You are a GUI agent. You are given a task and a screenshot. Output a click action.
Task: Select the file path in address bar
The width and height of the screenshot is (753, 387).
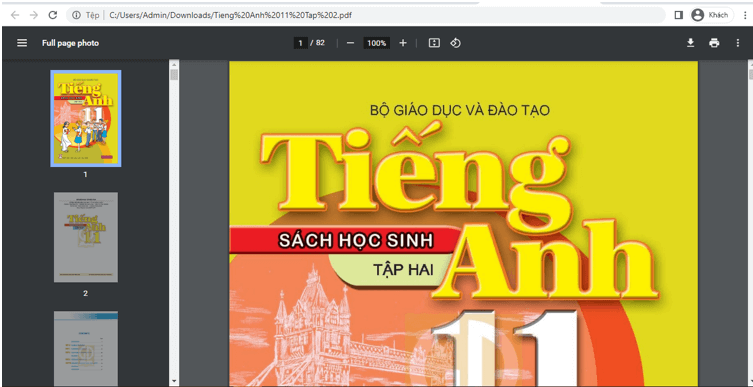231,15
